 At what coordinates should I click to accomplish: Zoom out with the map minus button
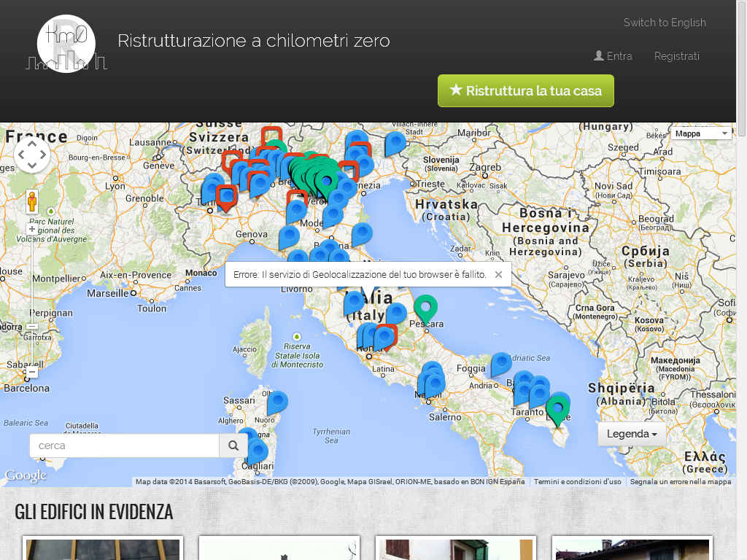[32, 371]
